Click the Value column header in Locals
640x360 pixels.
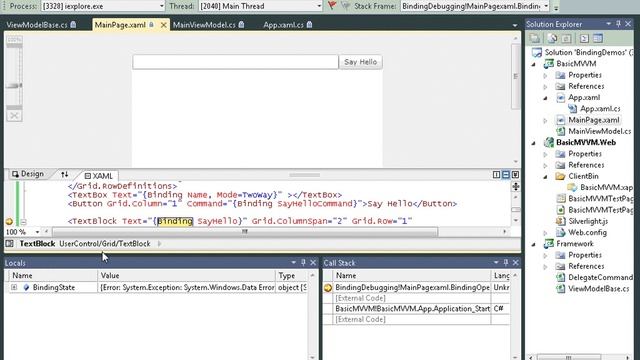[x=187, y=276]
